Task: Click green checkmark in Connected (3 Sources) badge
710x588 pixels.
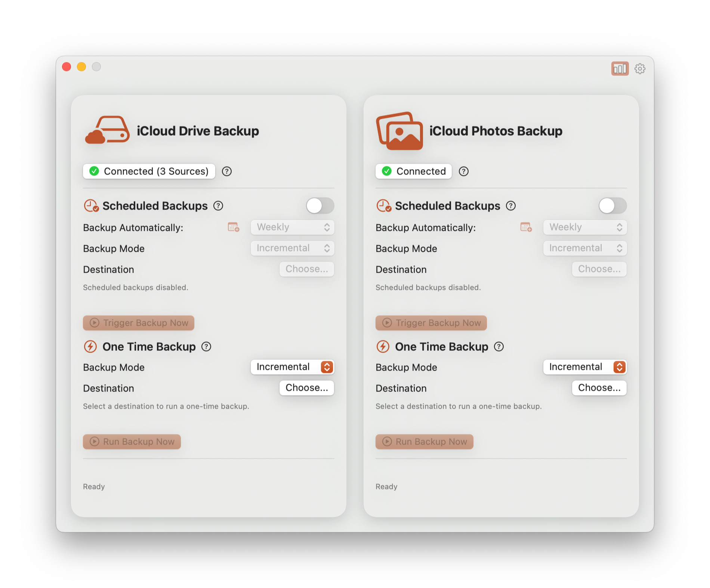Action: pos(94,171)
